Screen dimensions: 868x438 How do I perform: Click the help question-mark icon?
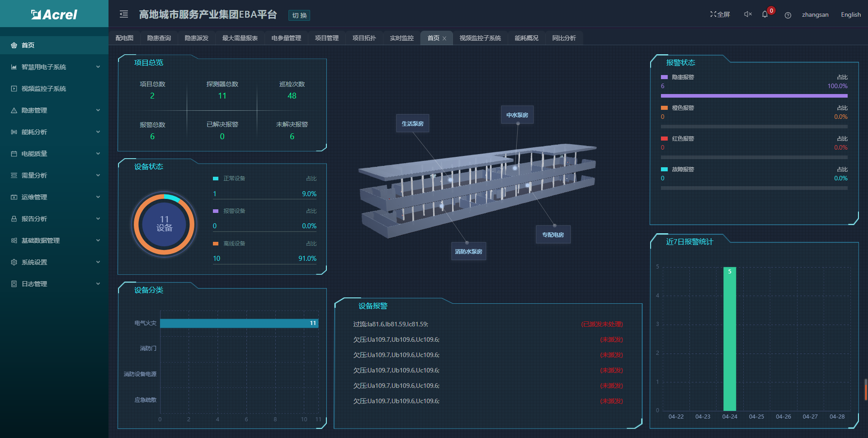point(788,15)
